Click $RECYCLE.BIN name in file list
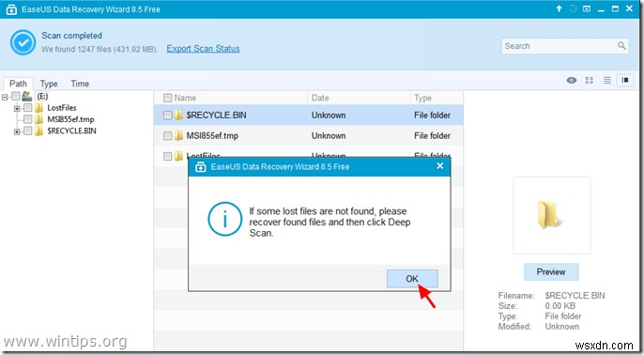The height and width of the screenshot is (355, 644). pyautogui.click(x=217, y=115)
